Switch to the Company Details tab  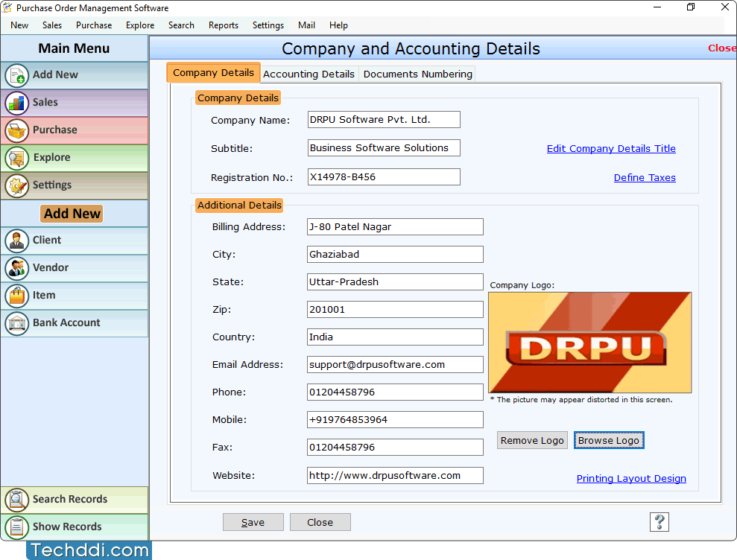click(x=213, y=73)
